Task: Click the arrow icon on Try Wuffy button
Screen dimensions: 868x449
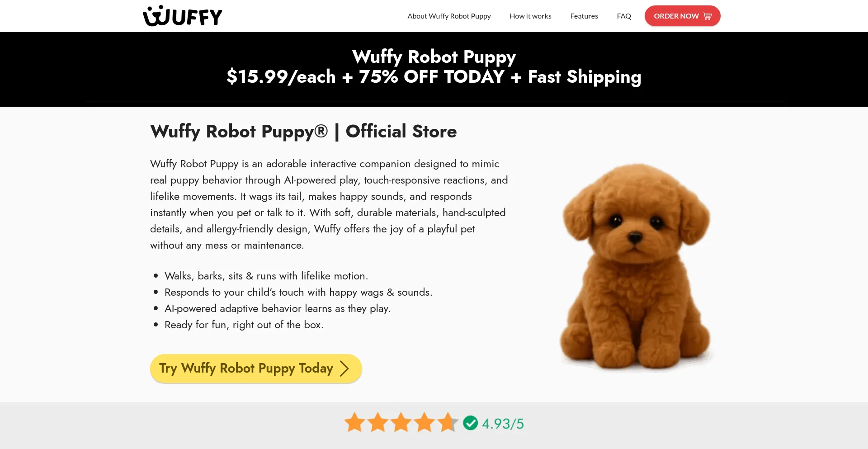Action: click(x=345, y=369)
